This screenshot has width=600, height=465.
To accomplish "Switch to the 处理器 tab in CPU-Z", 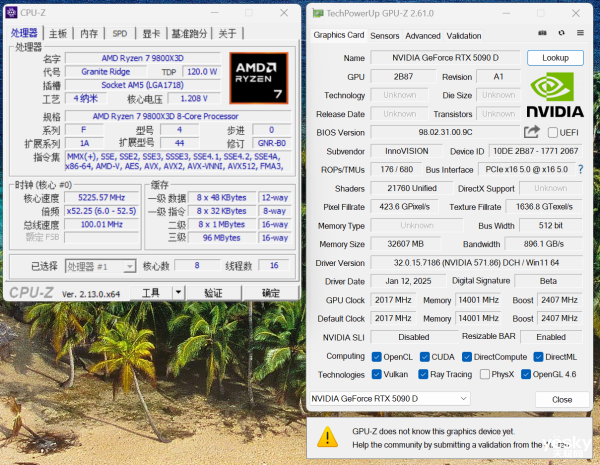I will [x=24, y=33].
